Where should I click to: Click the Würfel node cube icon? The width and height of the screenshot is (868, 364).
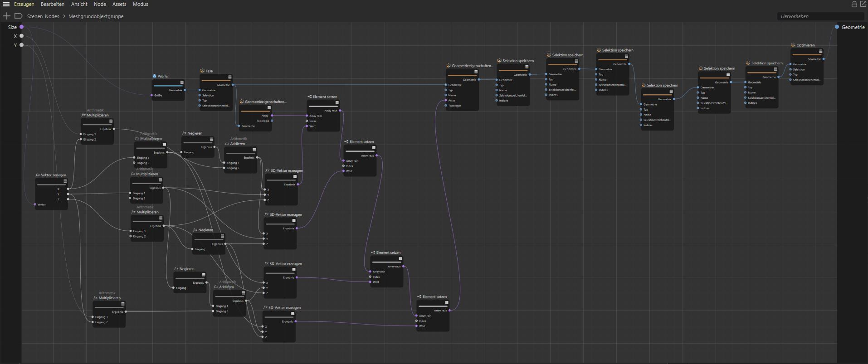pyautogui.click(x=155, y=76)
